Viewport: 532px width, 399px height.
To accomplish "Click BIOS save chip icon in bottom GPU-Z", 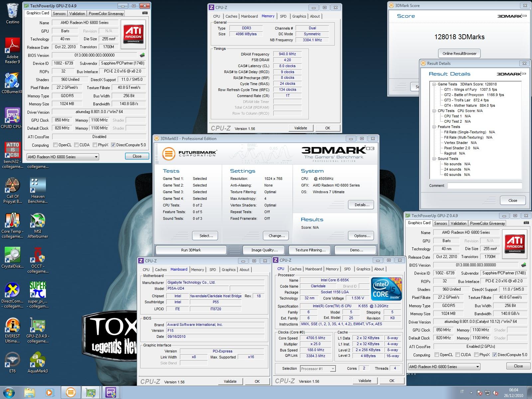I will coord(524,265).
